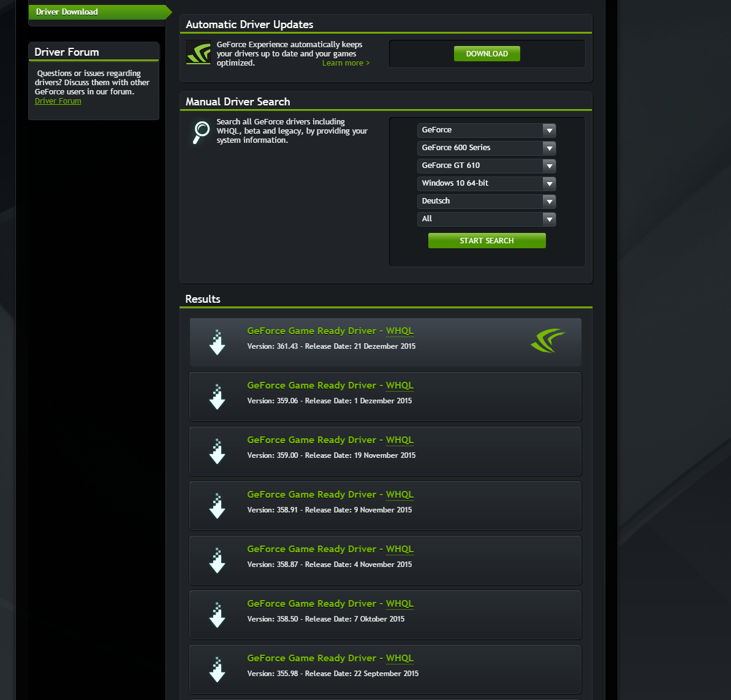Open driver title link for version 361.43
The image size is (731, 700).
tap(330, 331)
